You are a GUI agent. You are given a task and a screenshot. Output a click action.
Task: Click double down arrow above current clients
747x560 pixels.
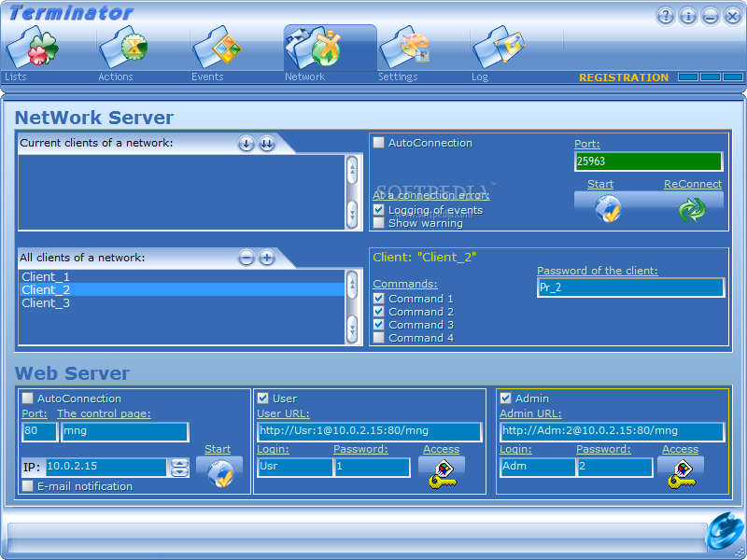coord(267,144)
